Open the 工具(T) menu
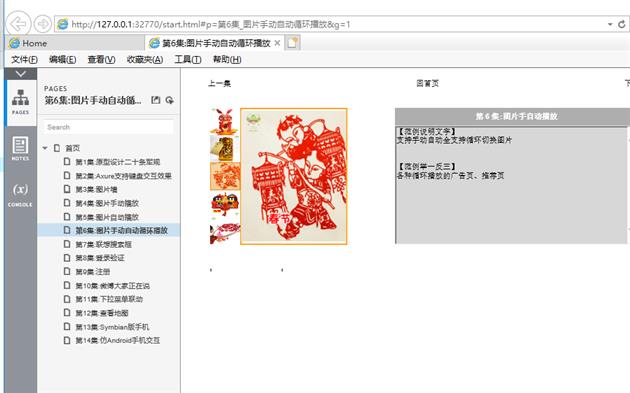 coord(188,59)
